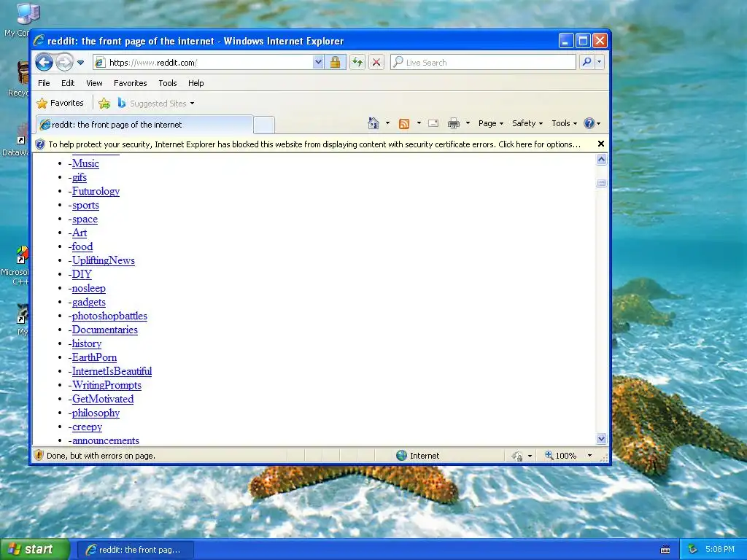The image size is (747, 560).
Task: Click the security lock icon in address bar
Action: pyautogui.click(x=335, y=63)
